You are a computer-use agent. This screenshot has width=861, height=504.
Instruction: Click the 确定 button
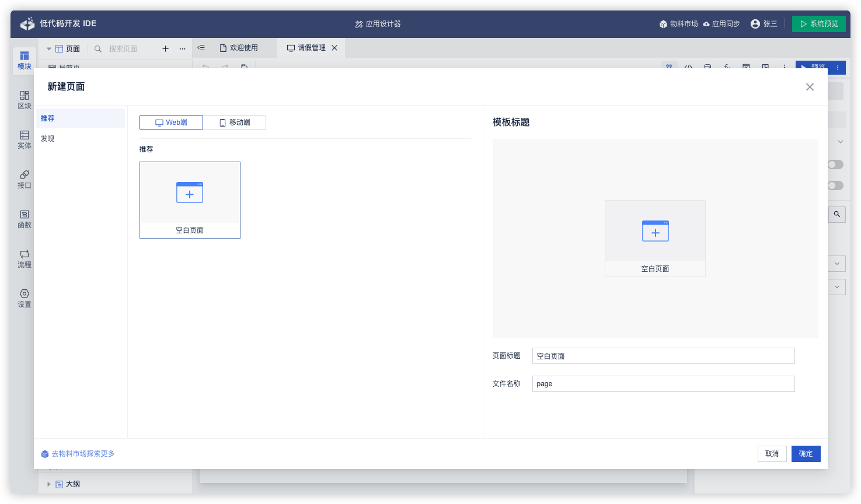(x=806, y=454)
